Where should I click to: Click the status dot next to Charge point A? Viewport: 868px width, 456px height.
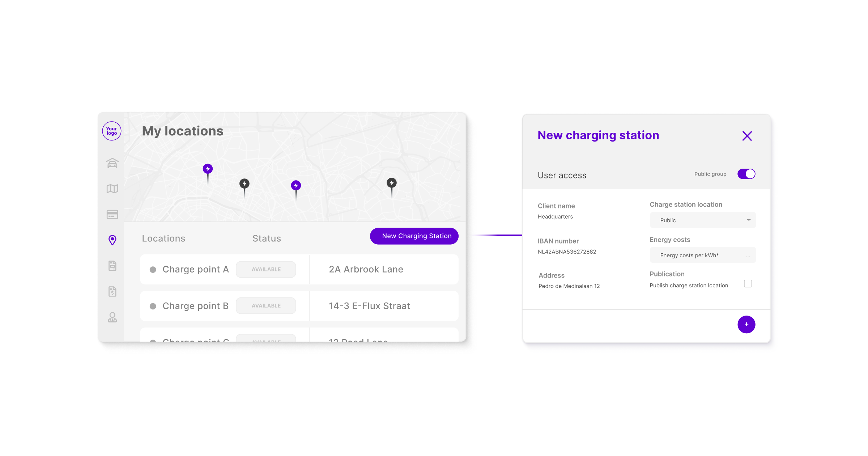[153, 269]
